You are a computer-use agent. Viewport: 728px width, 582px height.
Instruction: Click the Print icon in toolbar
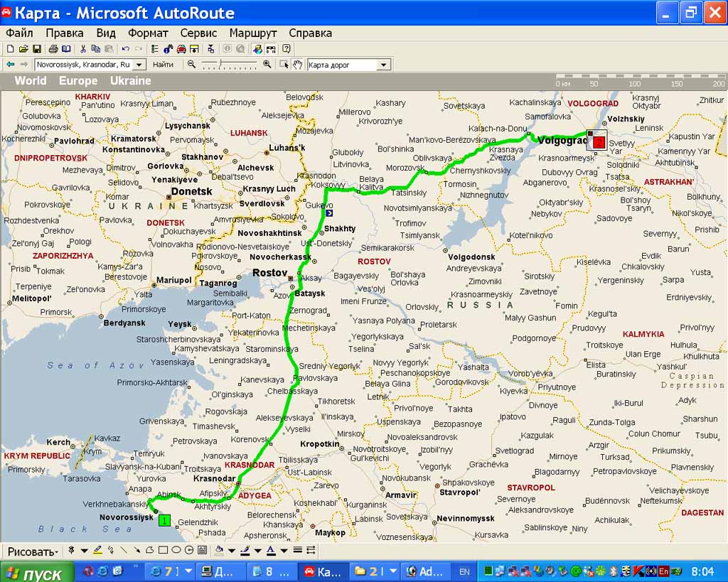pos(53,49)
